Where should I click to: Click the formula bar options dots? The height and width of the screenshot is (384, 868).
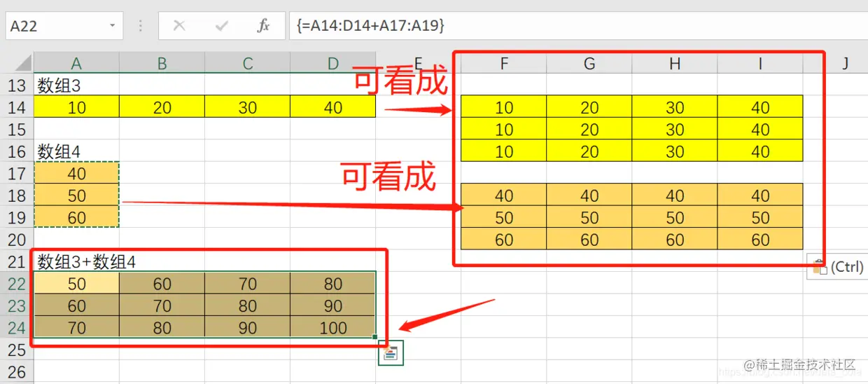tap(141, 26)
